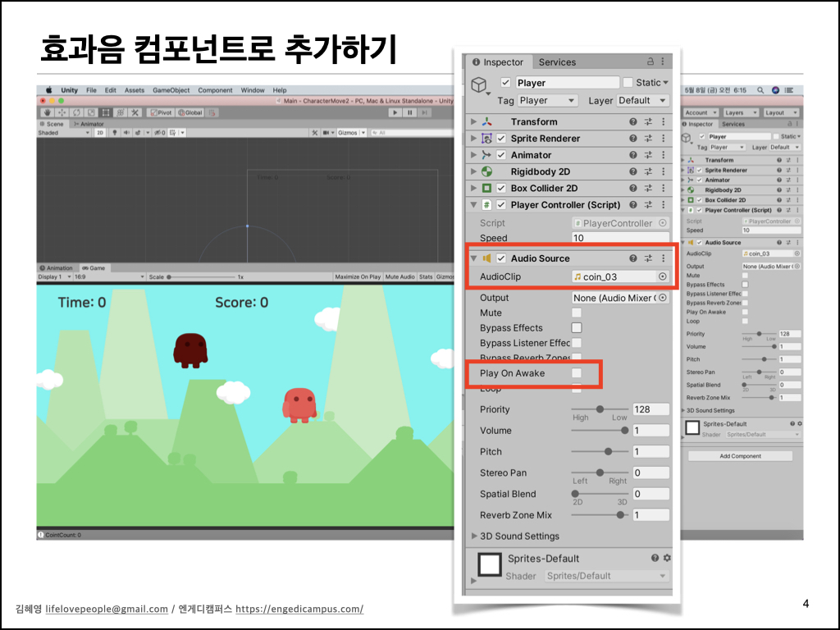The image size is (840, 630).
Task: Open Player Controller three-dot menu in enlarged Inspector
Action: coord(663,204)
